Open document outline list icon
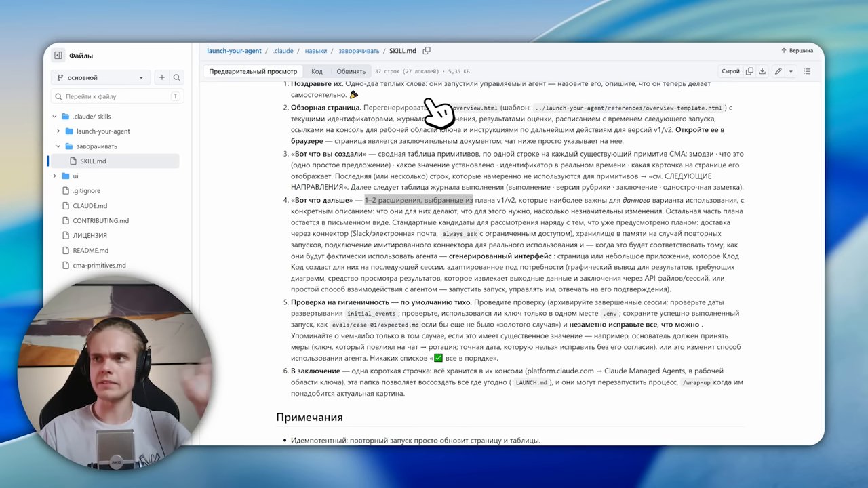868x488 pixels. [807, 71]
